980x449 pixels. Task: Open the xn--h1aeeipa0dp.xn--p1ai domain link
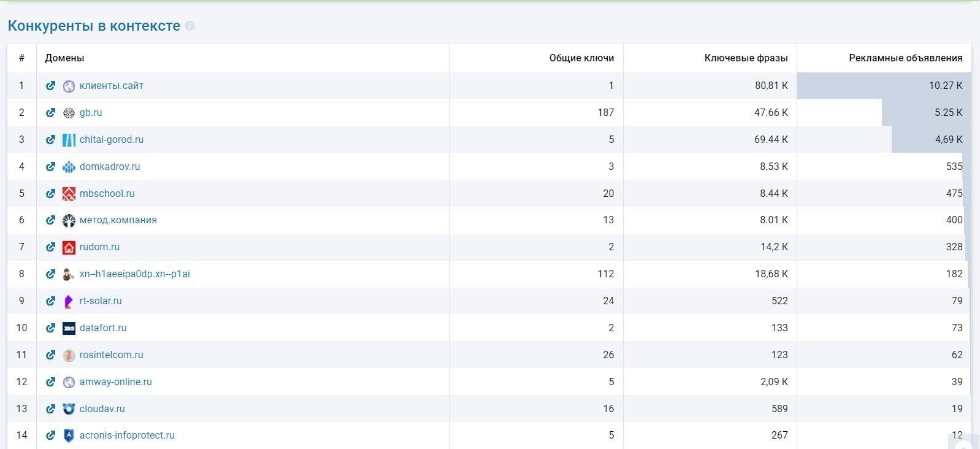coord(134,274)
